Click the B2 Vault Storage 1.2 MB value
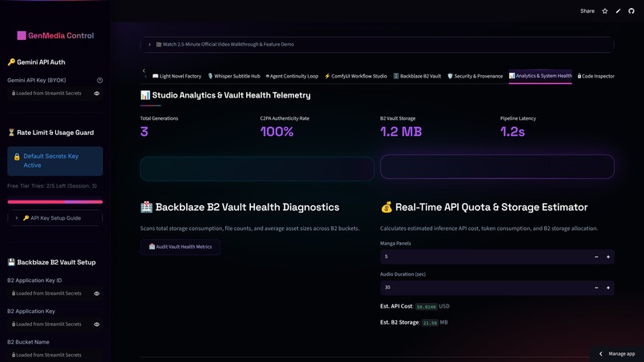 [x=401, y=132]
